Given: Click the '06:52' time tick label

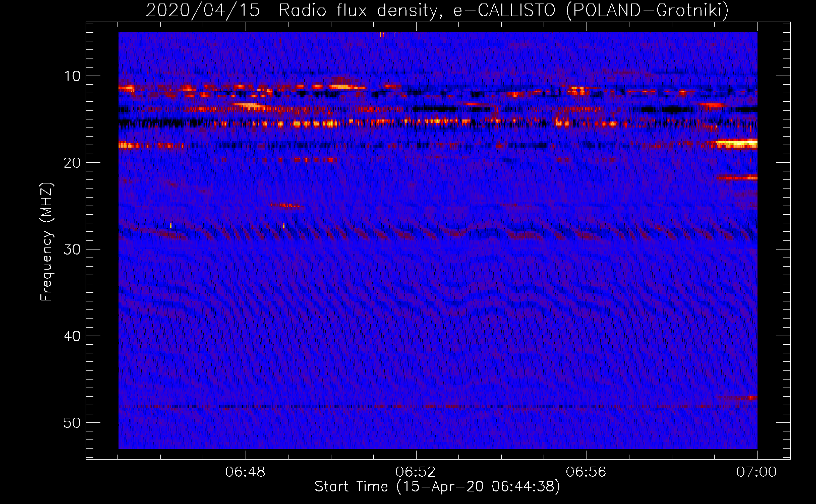Looking at the screenshot, I should pyautogui.click(x=416, y=472).
